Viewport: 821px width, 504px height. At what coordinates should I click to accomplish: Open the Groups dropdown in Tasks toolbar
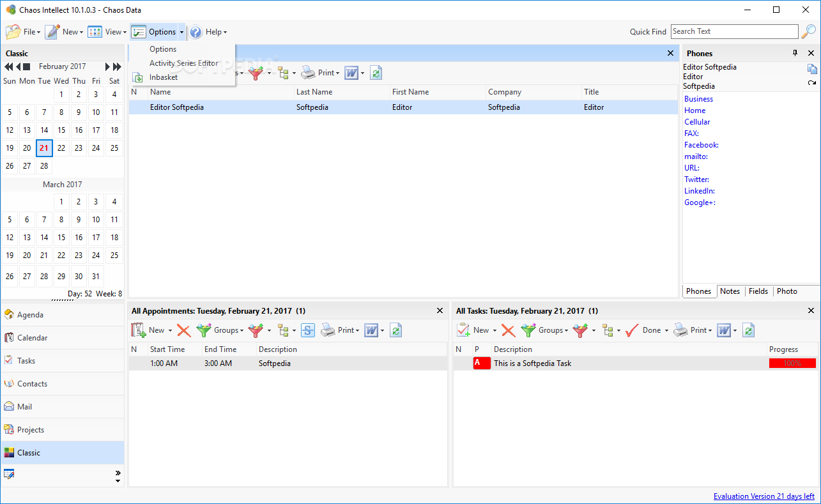(x=566, y=331)
